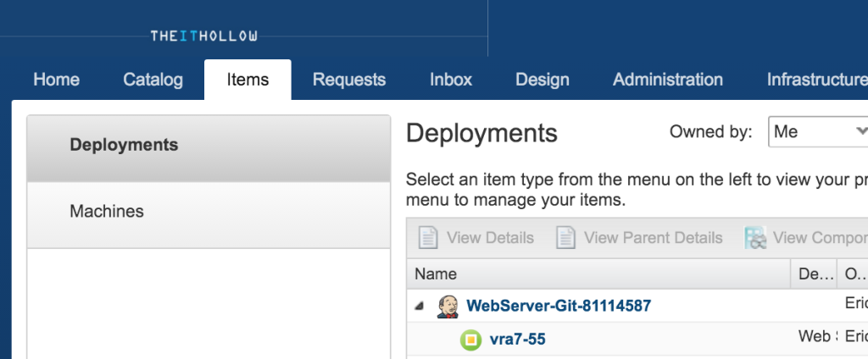Click the Jenkins icon beside WebServer-Git-81114587

tap(448, 307)
